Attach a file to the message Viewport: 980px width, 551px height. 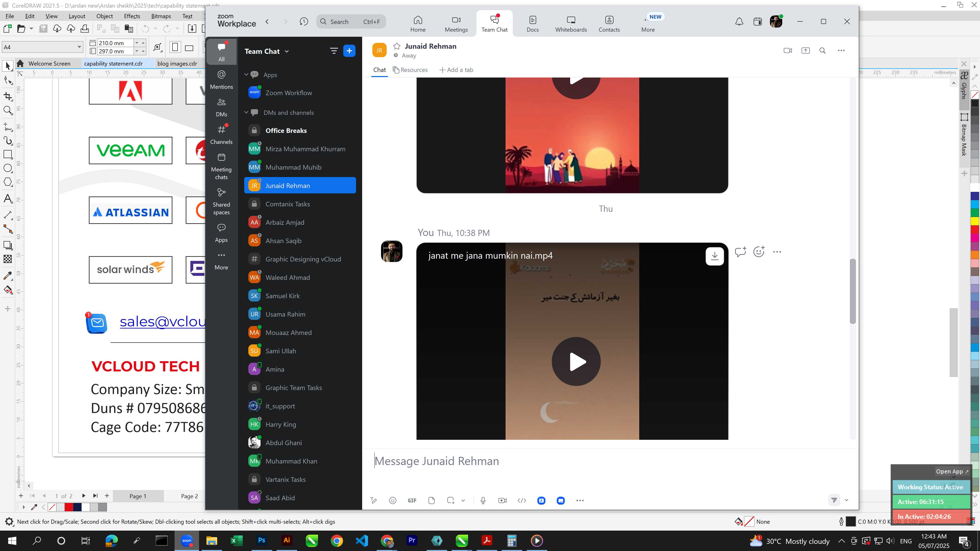[431, 500]
